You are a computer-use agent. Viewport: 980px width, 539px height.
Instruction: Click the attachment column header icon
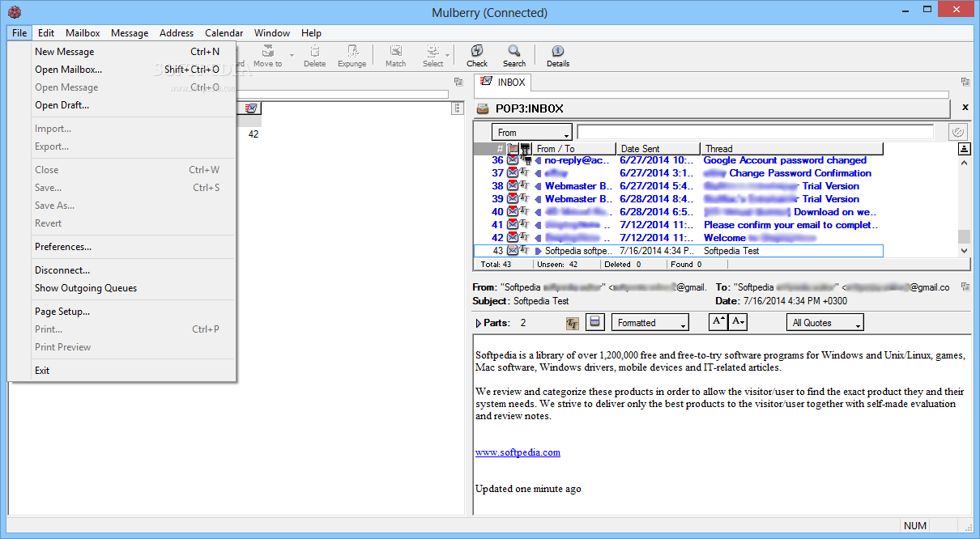[525, 149]
